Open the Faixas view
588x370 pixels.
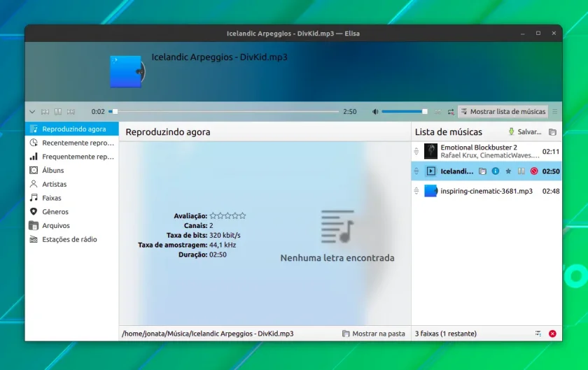click(x=72, y=198)
